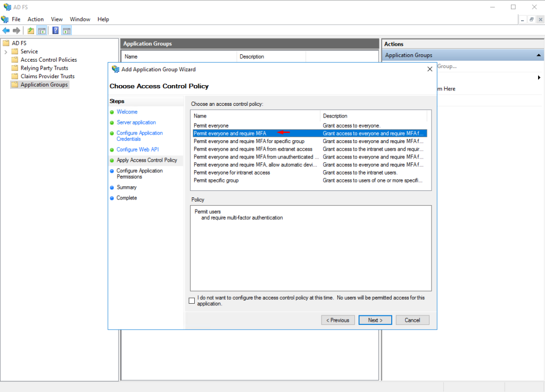Click the blue Help toolbar icon

(55, 31)
